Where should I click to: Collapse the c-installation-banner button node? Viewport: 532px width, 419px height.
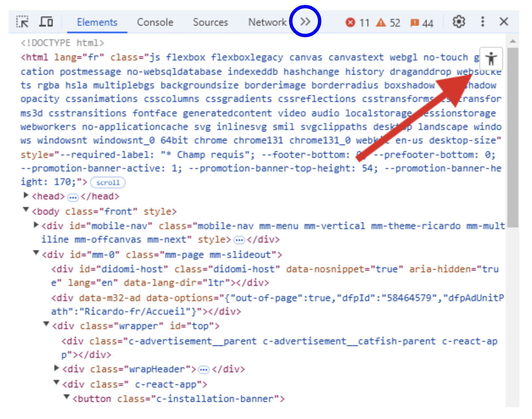tap(66, 397)
